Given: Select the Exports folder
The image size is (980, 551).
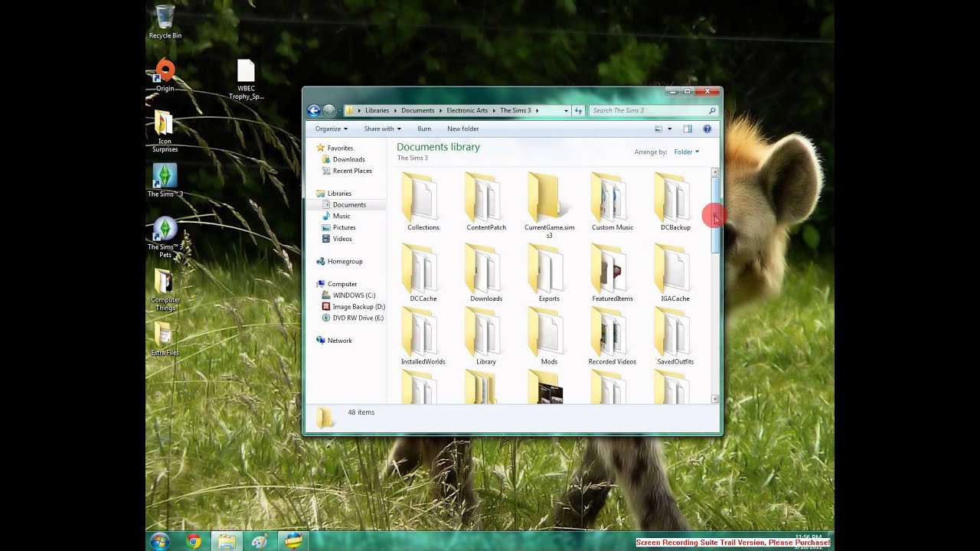Looking at the screenshot, I should (x=549, y=272).
